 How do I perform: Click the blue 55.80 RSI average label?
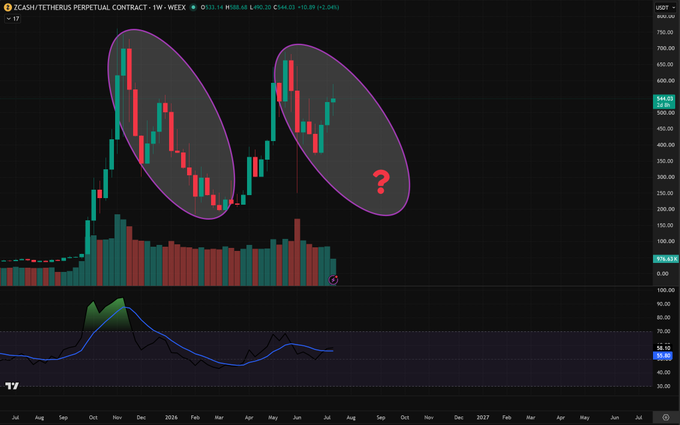click(664, 356)
